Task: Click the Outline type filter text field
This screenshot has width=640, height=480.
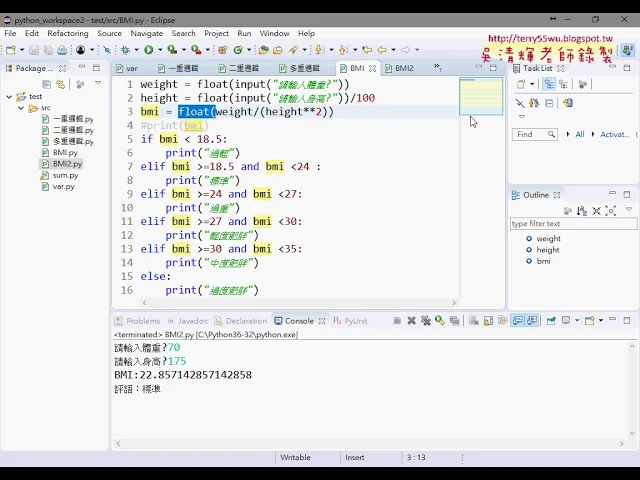Action: point(573,224)
